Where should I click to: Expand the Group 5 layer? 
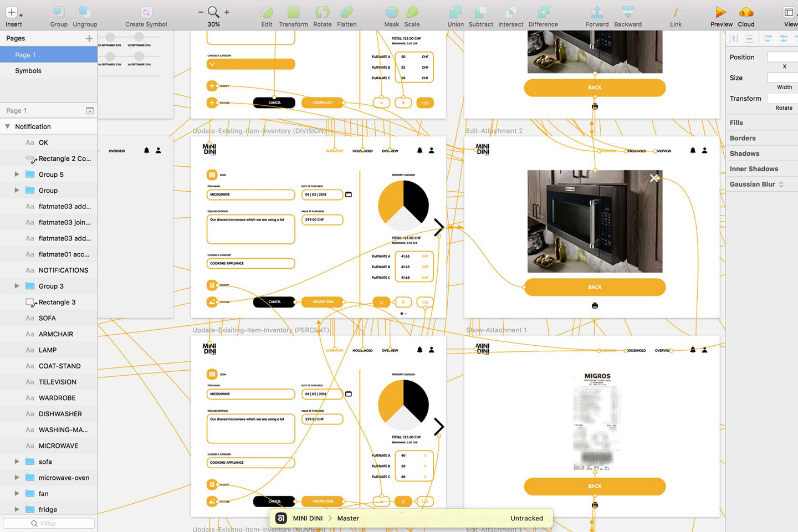17,174
